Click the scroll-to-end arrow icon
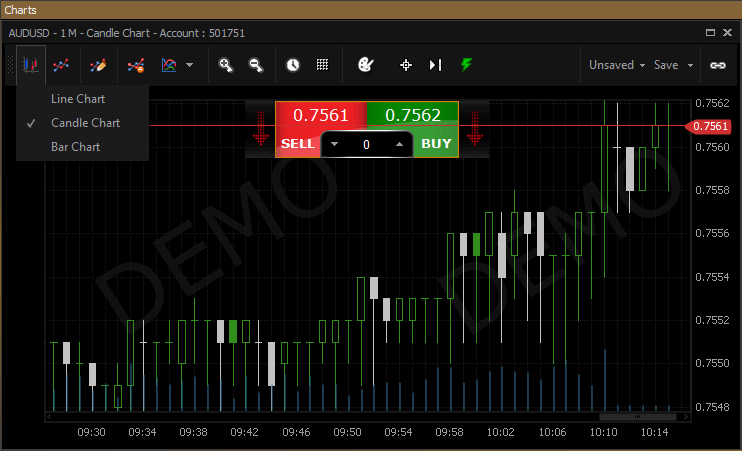Viewport: 742px width, 451px height. pyautogui.click(x=435, y=65)
